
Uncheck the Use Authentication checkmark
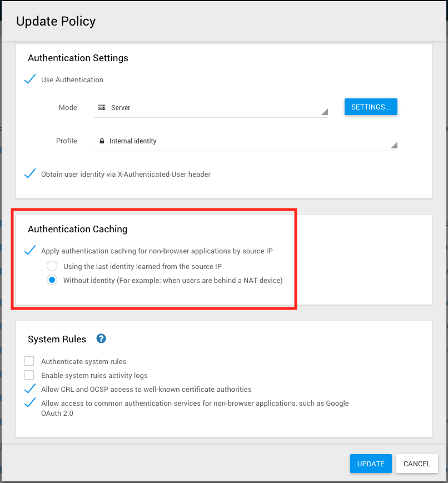pyautogui.click(x=31, y=79)
